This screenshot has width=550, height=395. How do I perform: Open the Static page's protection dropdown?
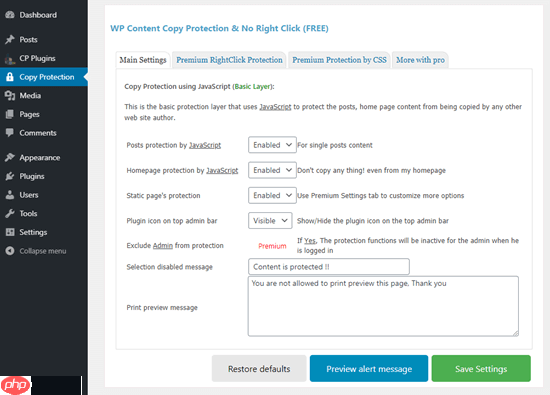click(x=272, y=195)
